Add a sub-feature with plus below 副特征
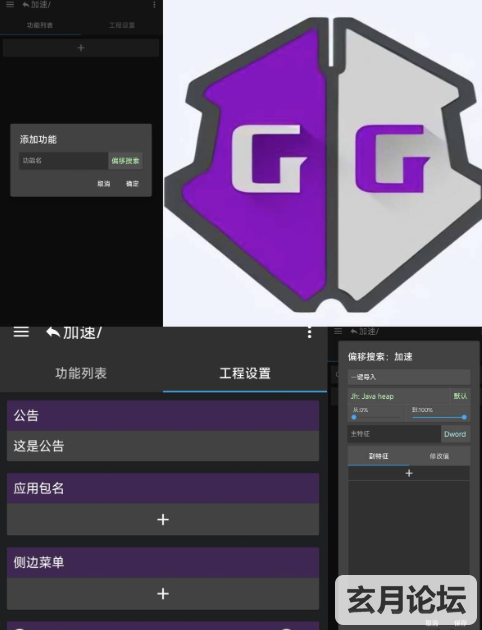 409,473
